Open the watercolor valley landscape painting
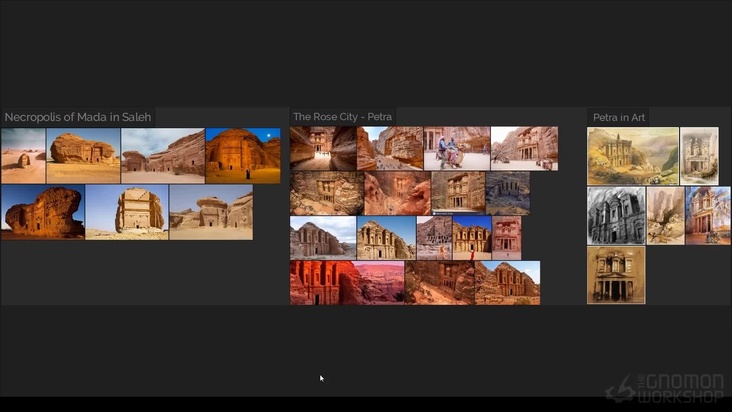Image resolution: width=732 pixels, height=412 pixels. 633,156
